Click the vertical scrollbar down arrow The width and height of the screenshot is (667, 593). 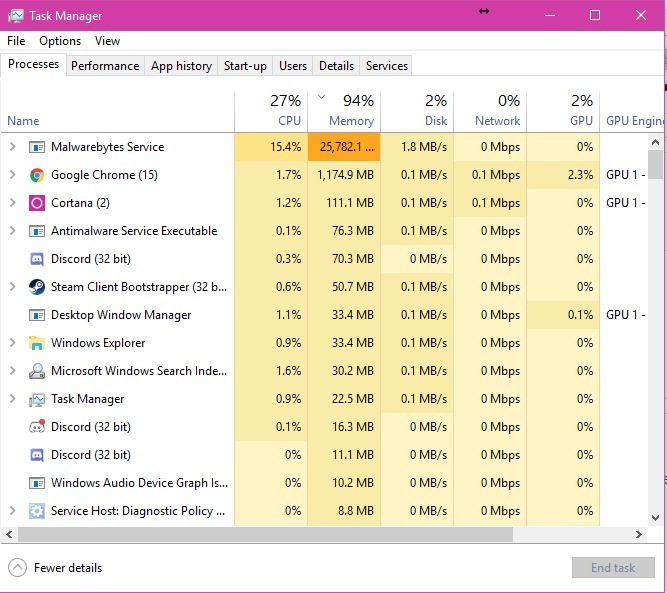pyautogui.click(x=656, y=518)
